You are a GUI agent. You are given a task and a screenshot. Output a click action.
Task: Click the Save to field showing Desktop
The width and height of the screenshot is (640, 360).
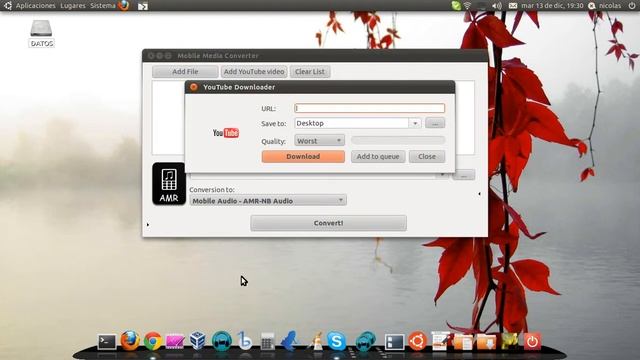pos(351,123)
